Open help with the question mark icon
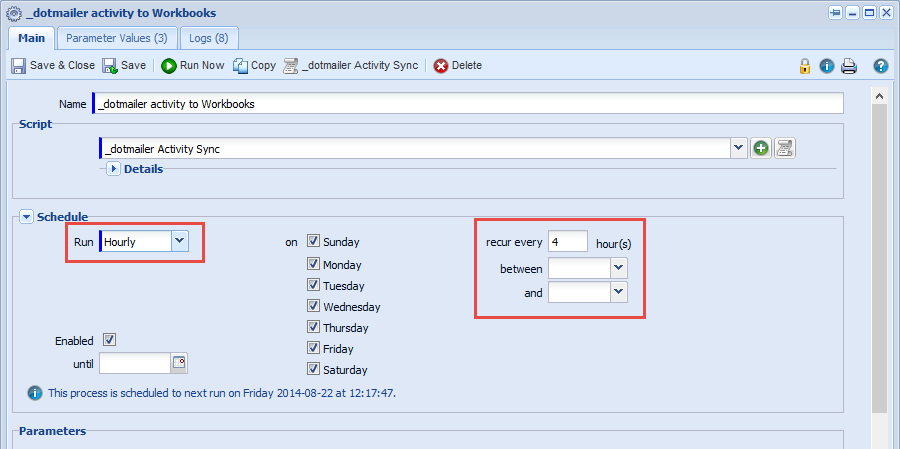This screenshot has height=449, width=900. pyautogui.click(x=880, y=66)
